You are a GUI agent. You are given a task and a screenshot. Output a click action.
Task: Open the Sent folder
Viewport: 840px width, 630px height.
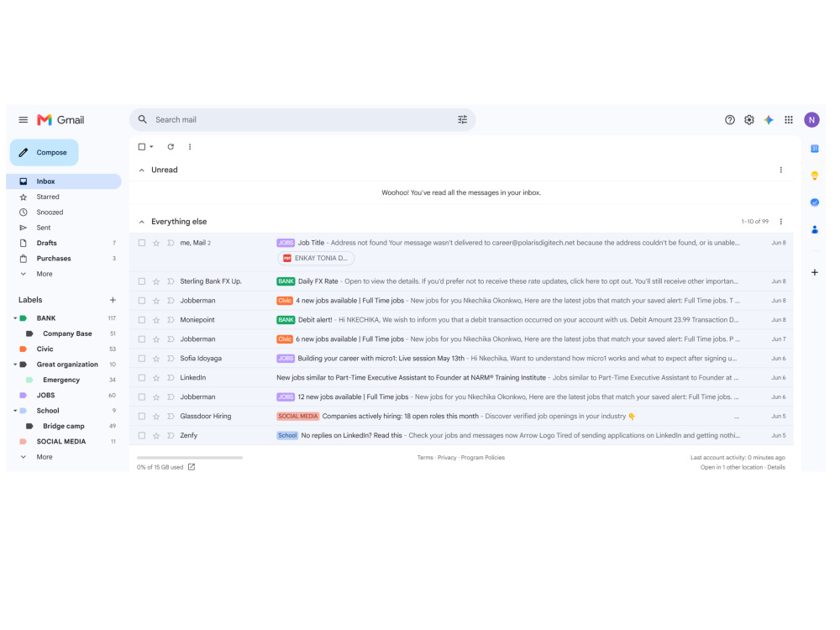click(64, 228)
